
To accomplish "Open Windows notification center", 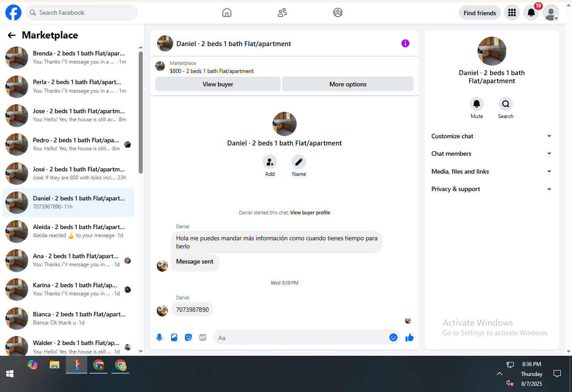I will 557,374.
